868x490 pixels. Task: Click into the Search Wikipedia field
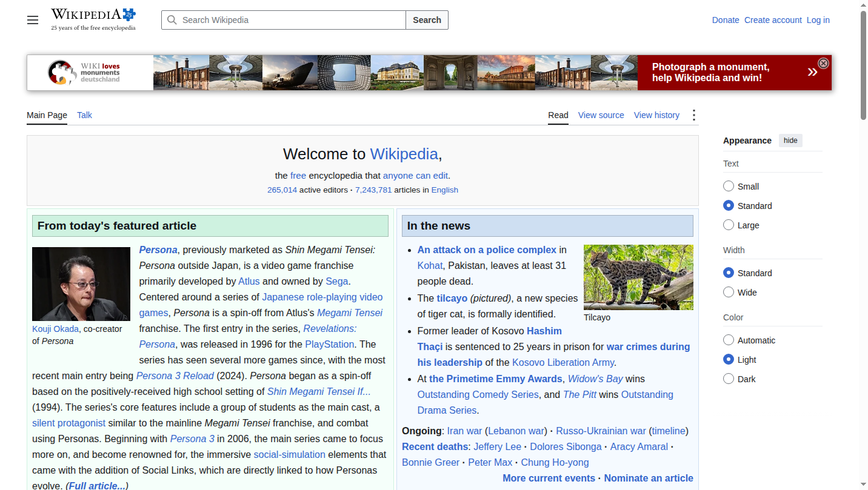point(284,20)
